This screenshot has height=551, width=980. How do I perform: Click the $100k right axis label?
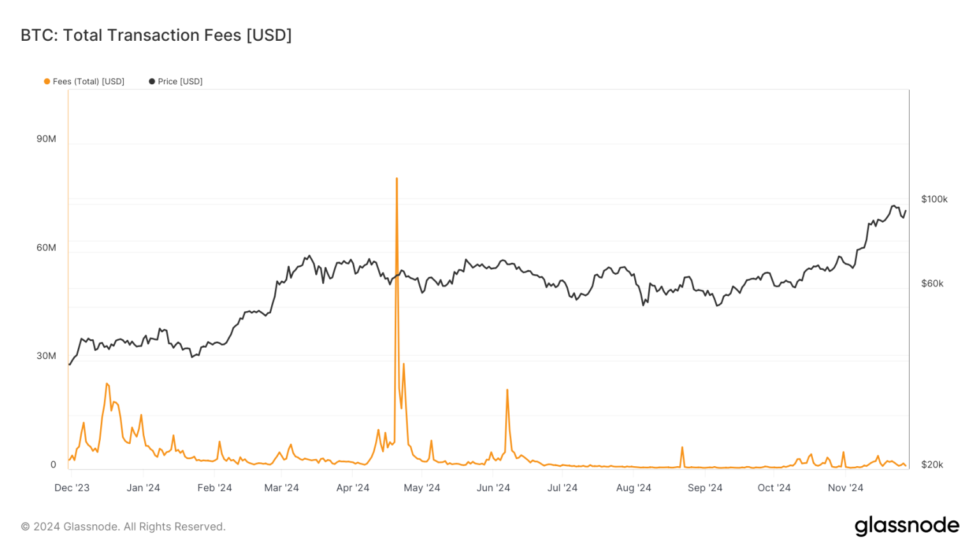point(934,200)
